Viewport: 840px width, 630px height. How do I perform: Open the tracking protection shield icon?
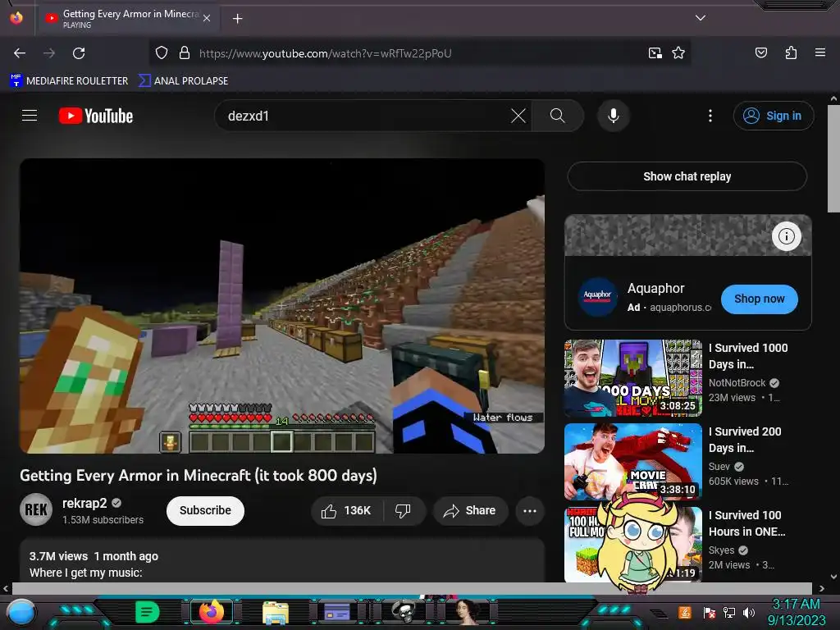click(162, 53)
